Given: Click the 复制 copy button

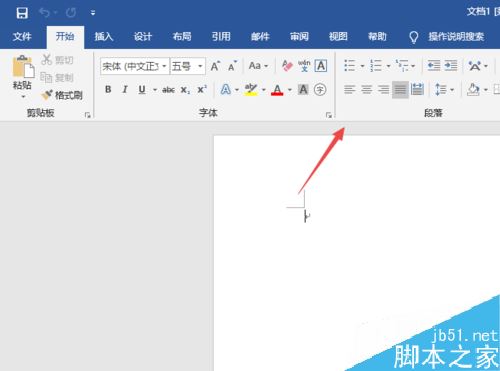Looking at the screenshot, I should click(x=57, y=78).
